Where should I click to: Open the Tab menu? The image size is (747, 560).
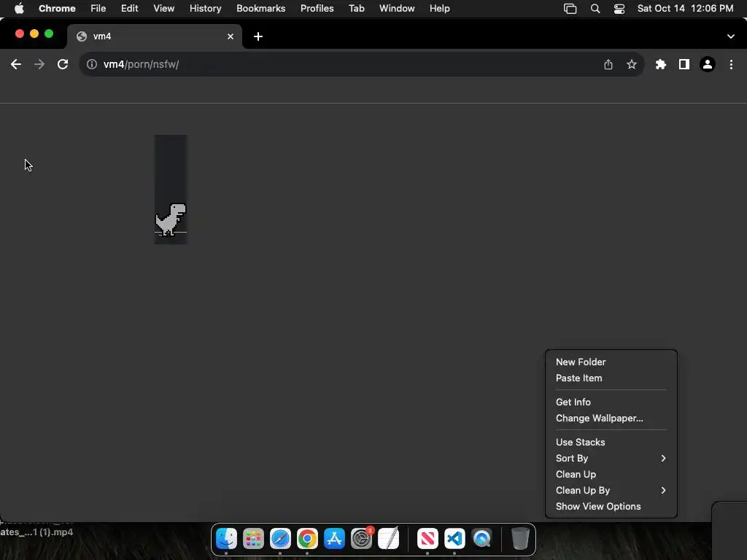pos(357,9)
